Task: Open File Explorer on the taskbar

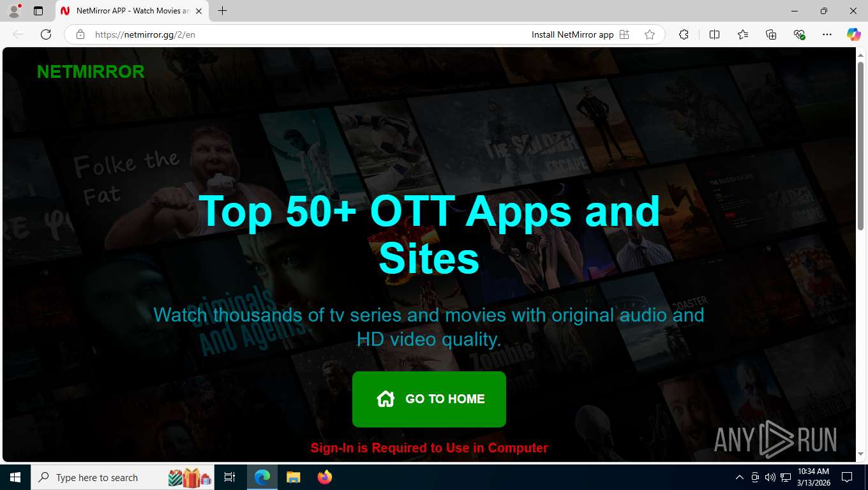Action: point(293,477)
